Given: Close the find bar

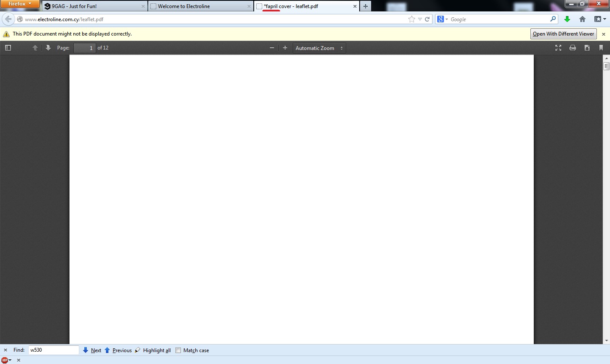Looking at the screenshot, I should coord(6,350).
